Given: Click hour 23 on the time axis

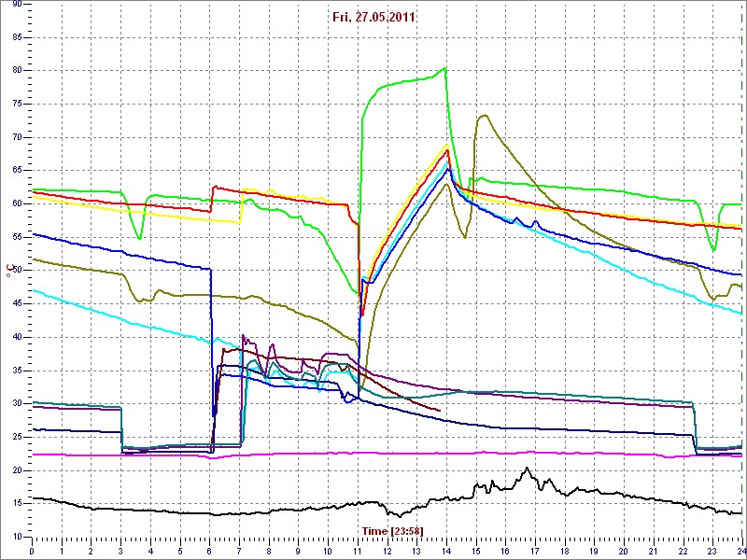Looking at the screenshot, I should coord(712,551).
